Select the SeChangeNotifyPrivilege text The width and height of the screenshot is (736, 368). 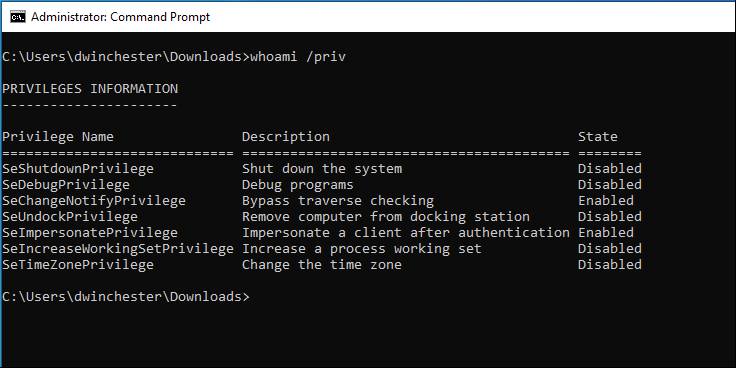(x=94, y=201)
